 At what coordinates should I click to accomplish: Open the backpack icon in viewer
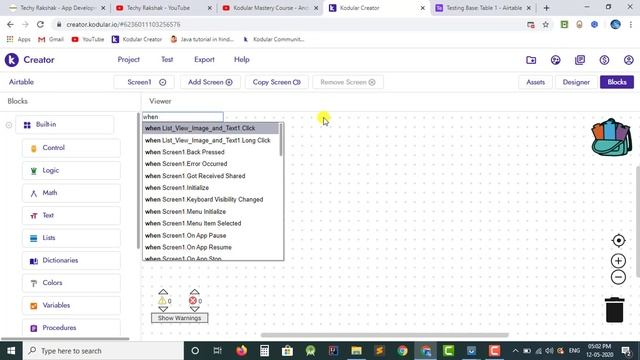click(x=611, y=137)
